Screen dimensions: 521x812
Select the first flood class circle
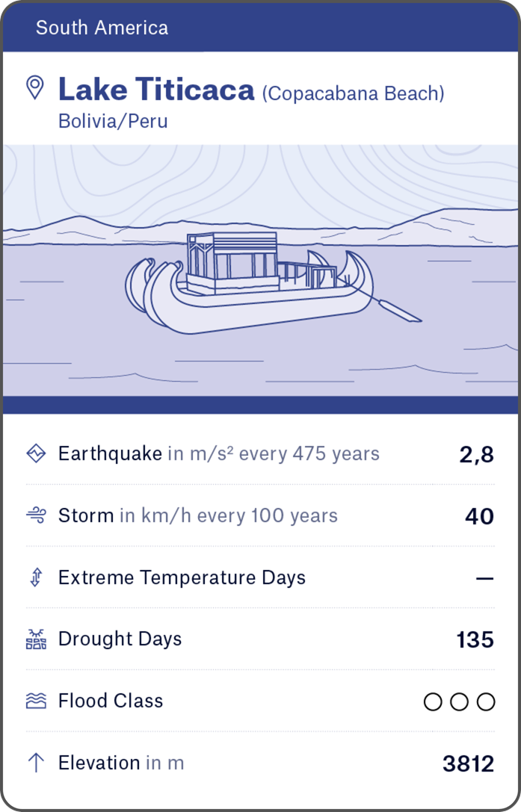[433, 701]
